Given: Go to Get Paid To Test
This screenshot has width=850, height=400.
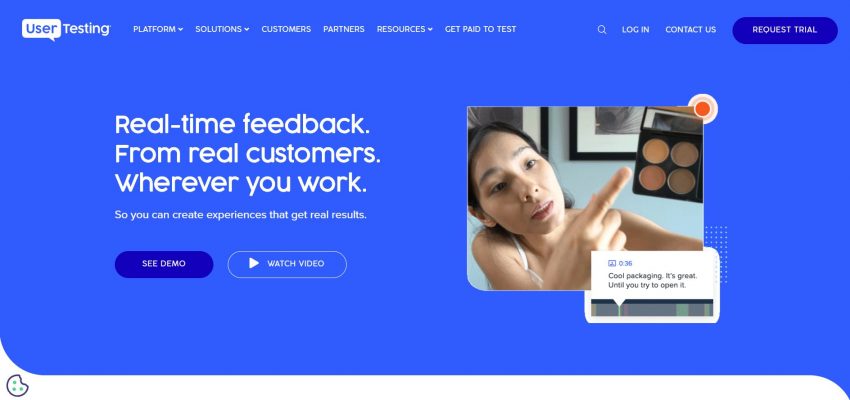Looking at the screenshot, I should (480, 29).
